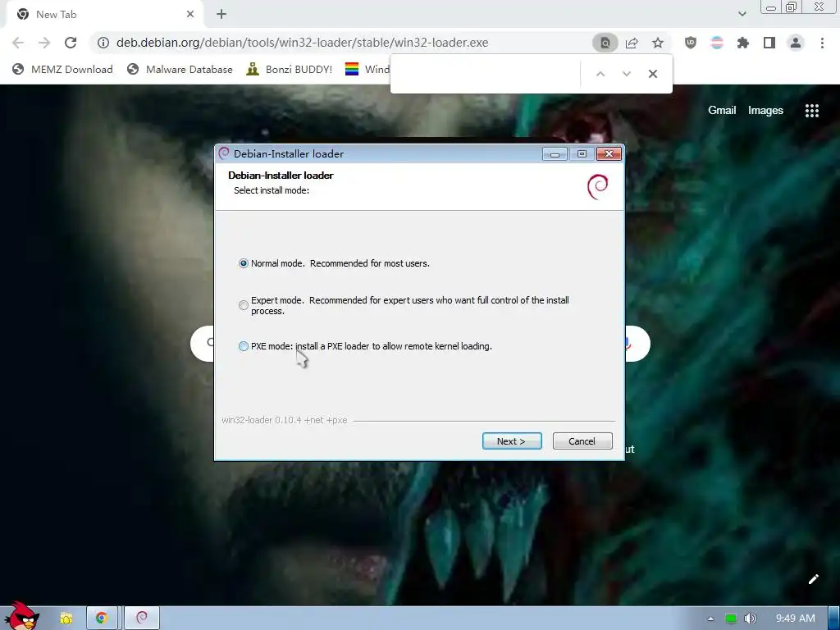Click the address bar URL
The image size is (840, 630).
click(302, 43)
